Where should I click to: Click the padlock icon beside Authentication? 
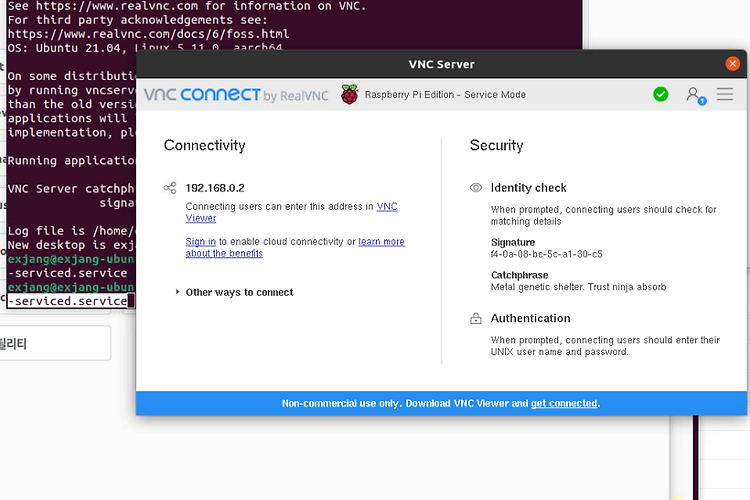coord(476,318)
